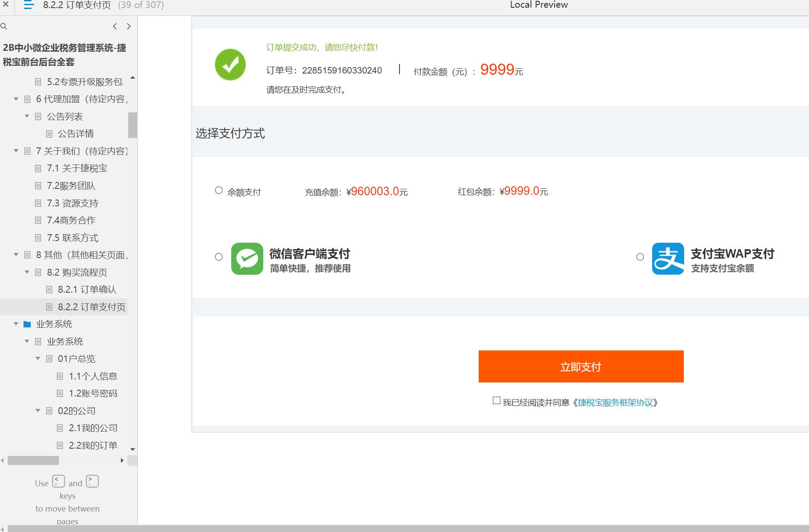Click sitemap scroll down arrow

132,450
